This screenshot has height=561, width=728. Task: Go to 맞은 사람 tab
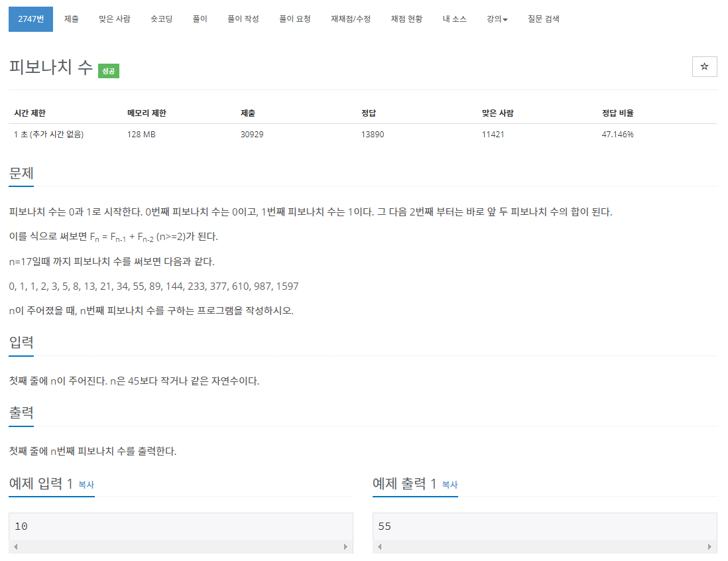[x=115, y=19]
